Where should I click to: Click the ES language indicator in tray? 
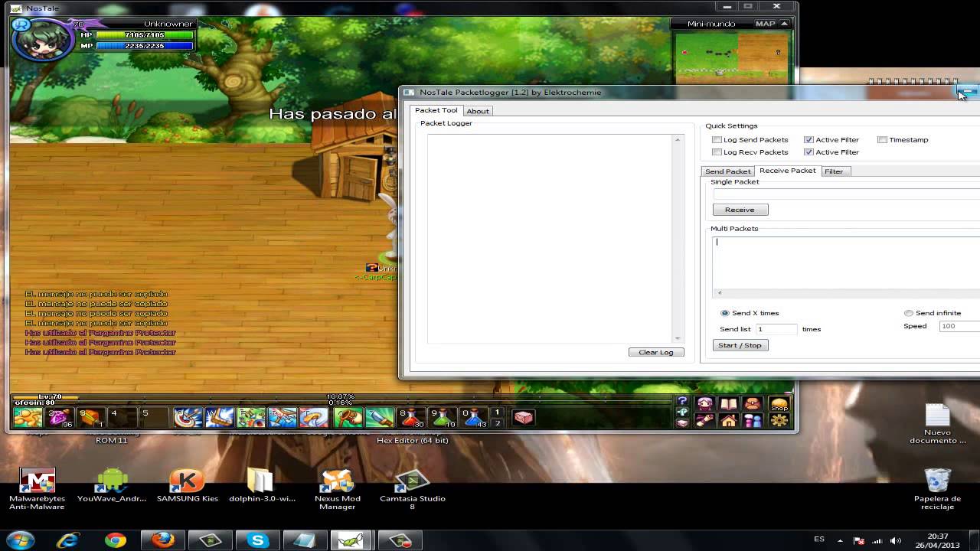[x=819, y=540]
